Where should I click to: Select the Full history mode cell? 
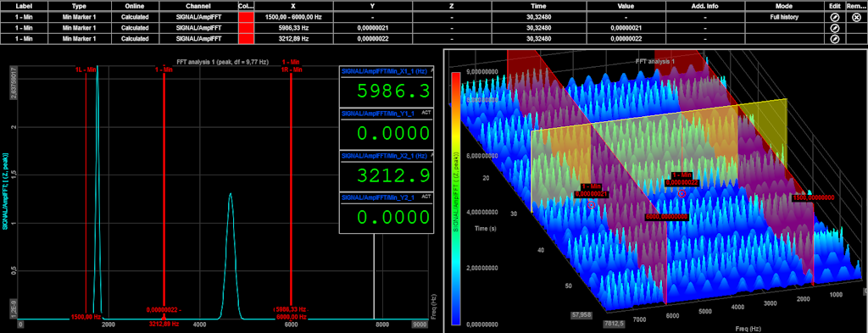(784, 17)
